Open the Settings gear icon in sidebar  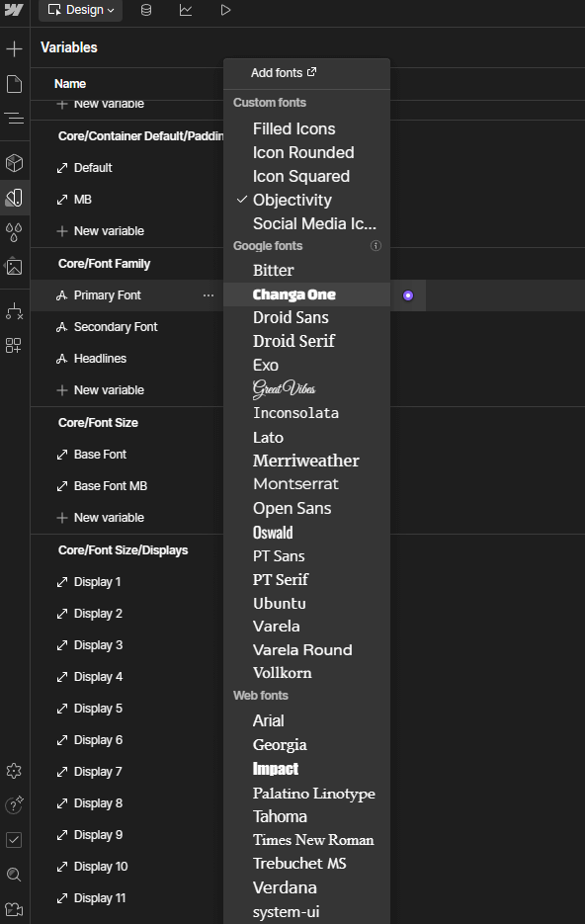click(14, 770)
